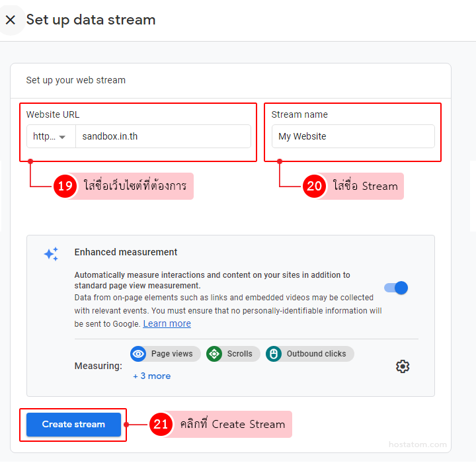Viewport: 476px width, 463px height.
Task: Click the Create stream button
Action: click(73, 424)
